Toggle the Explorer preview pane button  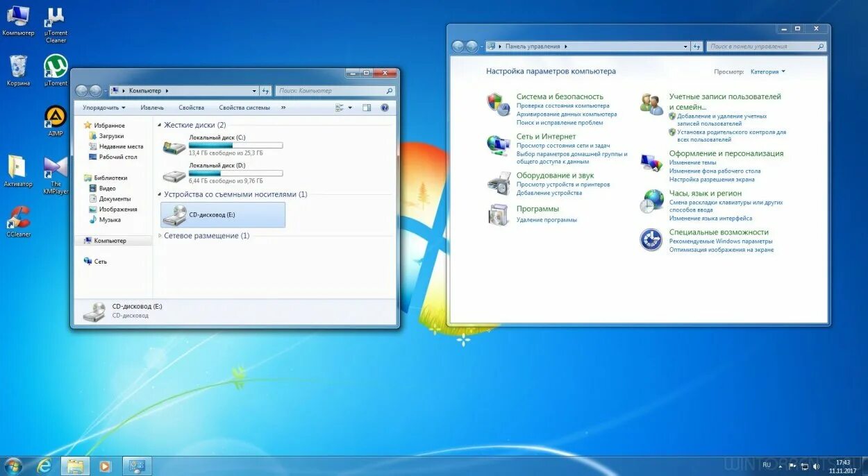(367, 108)
